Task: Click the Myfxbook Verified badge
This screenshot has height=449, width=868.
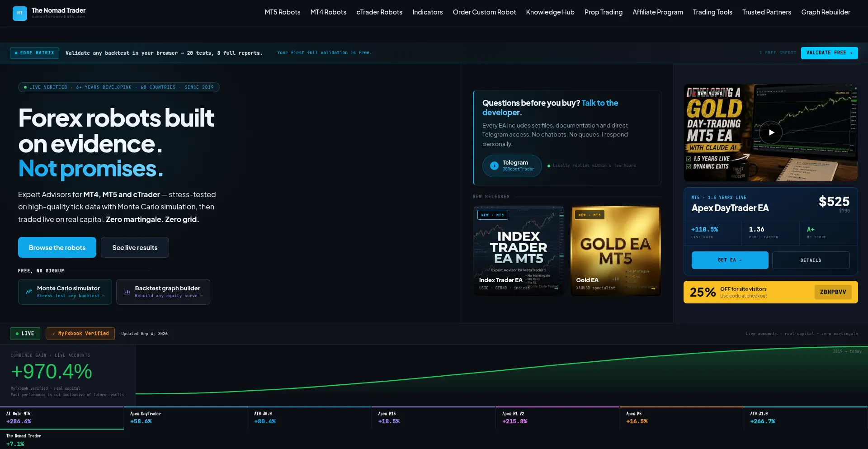Action: click(x=80, y=334)
